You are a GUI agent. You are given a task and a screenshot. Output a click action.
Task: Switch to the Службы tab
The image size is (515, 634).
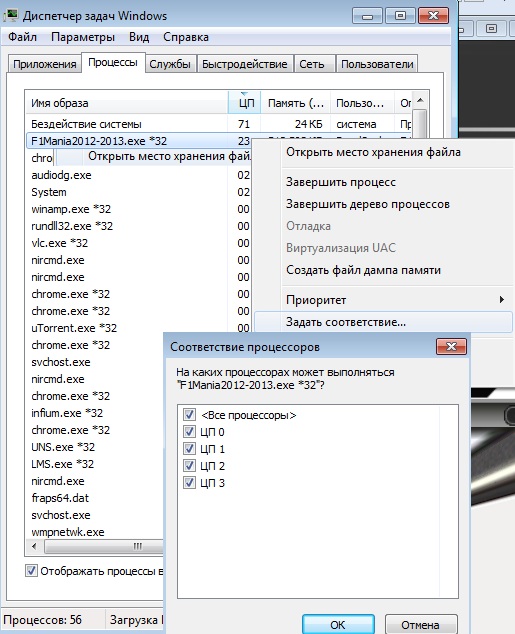tap(170, 64)
